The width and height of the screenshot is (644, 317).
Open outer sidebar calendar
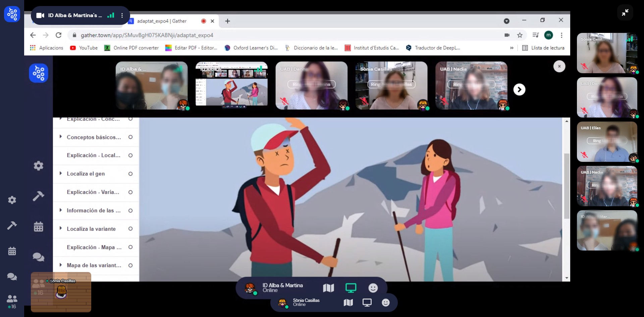click(x=12, y=251)
